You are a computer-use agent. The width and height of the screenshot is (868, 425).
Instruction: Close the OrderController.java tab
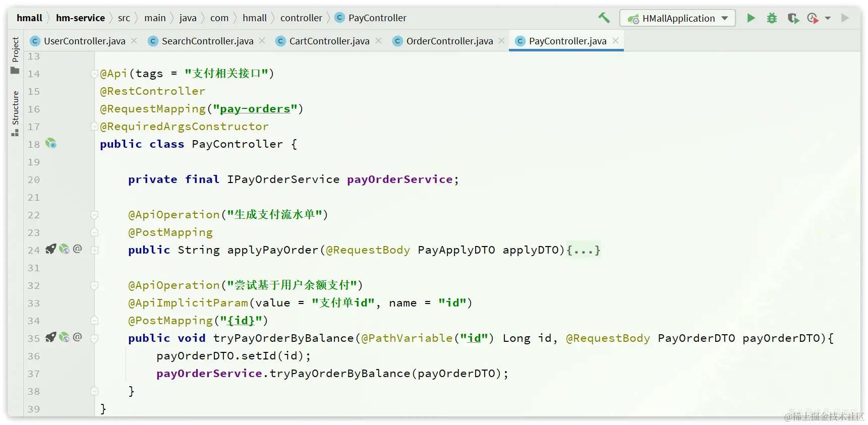(x=502, y=41)
